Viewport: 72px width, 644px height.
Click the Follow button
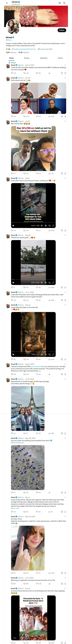click(x=62, y=30)
